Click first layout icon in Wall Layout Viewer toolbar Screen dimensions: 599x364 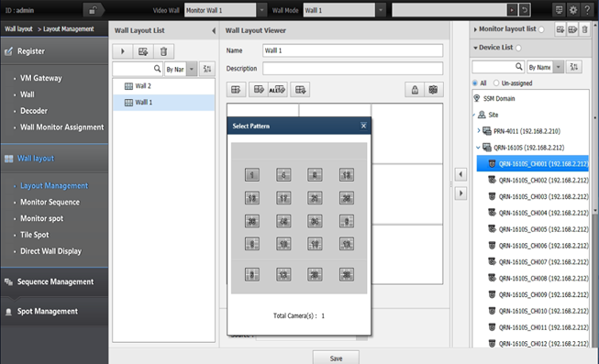click(236, 90)
